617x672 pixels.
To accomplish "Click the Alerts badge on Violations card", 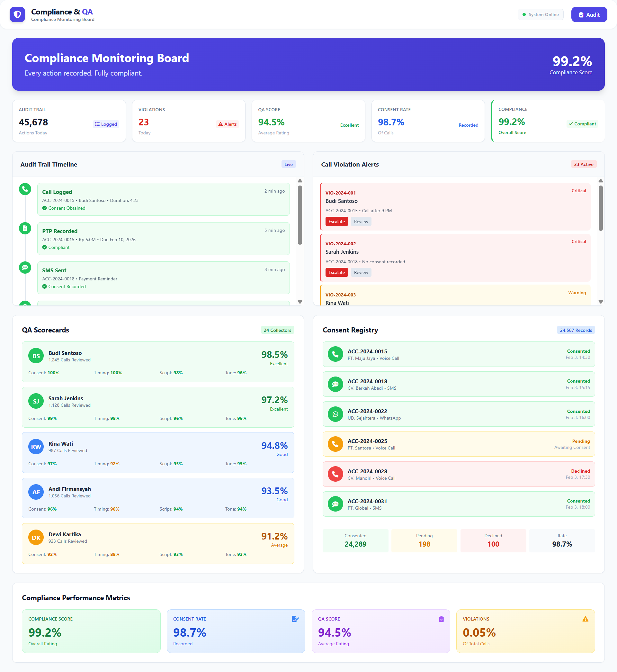I will pyautogui.click(x=228, y=124).
